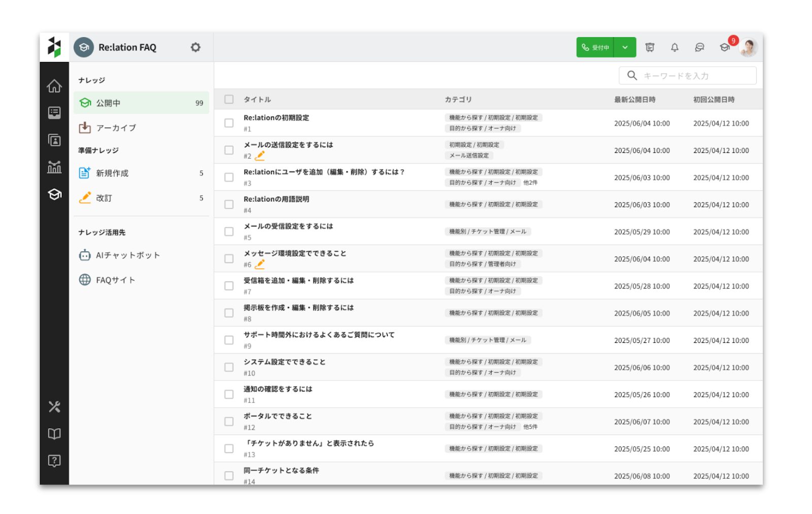Viewport: 812px width, 514px height.
Task: Select the checkbox for Re:lationの用語説明
Action: pyautogui.click(x=229, y=205)
